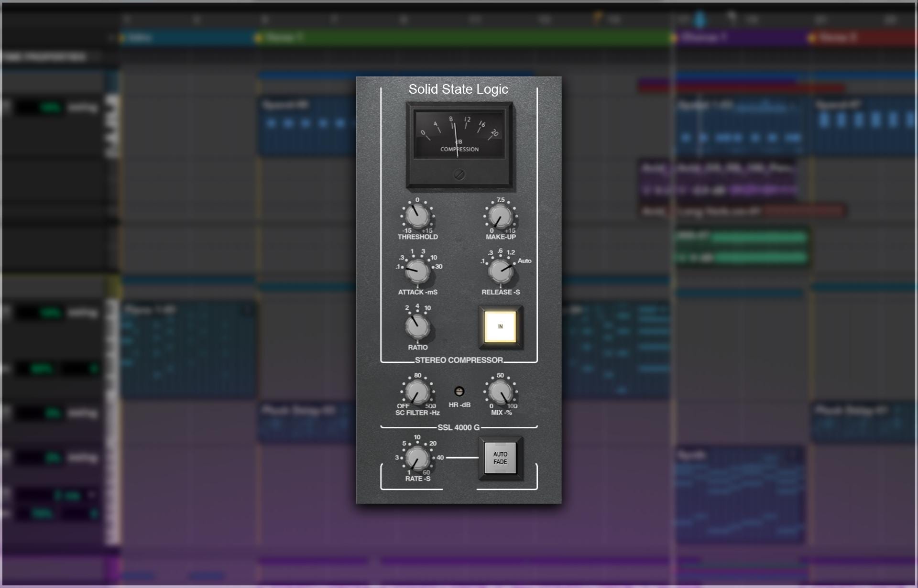Image resolution: width=918 pixels, height=588 pixels.
Task: Click the Mix -% knob
Action: coord(500,392)
